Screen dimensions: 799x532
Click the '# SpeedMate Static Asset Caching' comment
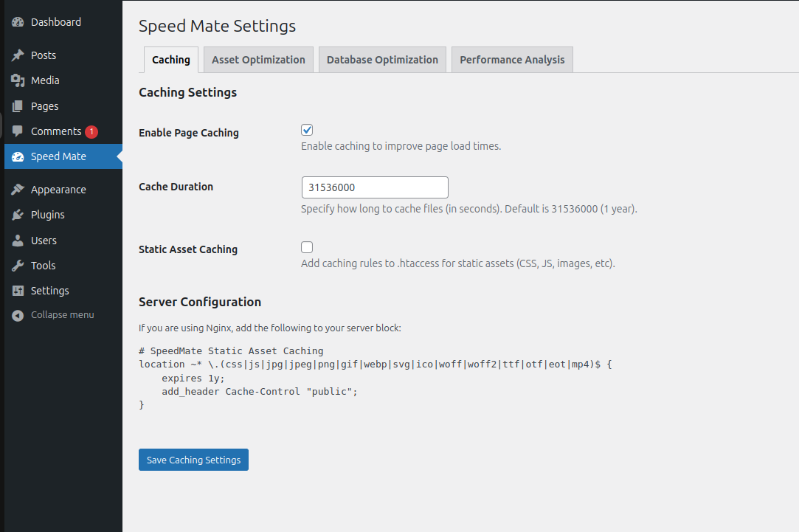pyautogui.click(x=231, y=351)
